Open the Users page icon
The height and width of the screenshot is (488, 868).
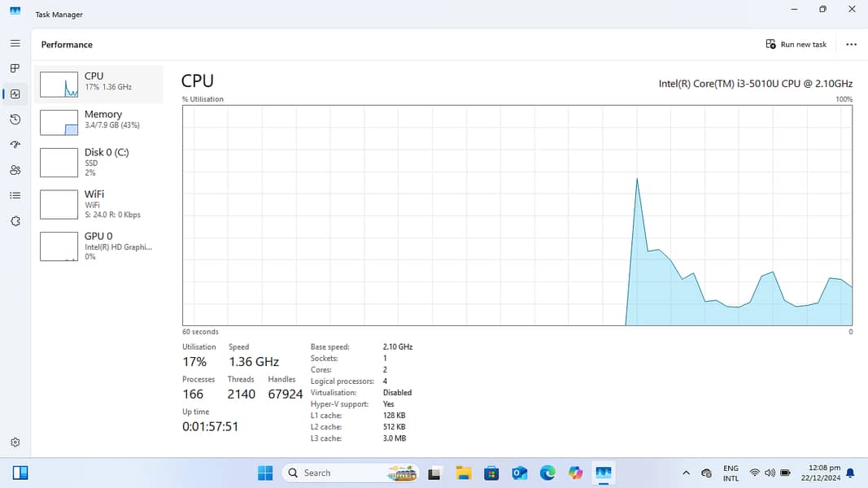pos(15,170)
